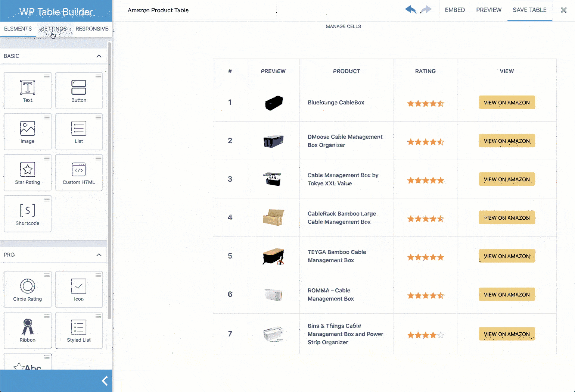Click star rating for DMoose row
Image resolution: width=575 pixels, height=392 pixels.
426,142
